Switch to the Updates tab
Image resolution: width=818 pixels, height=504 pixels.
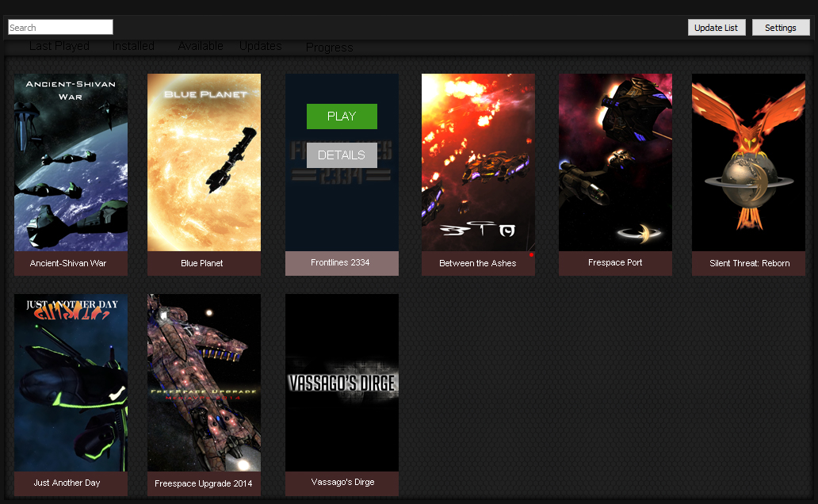tap(260, 46)
